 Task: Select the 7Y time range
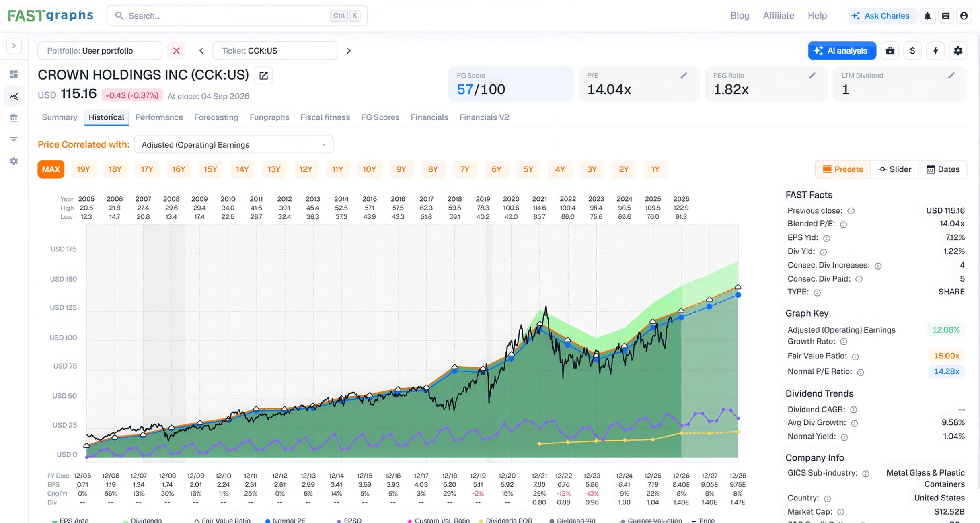click(x=464, y=169)
